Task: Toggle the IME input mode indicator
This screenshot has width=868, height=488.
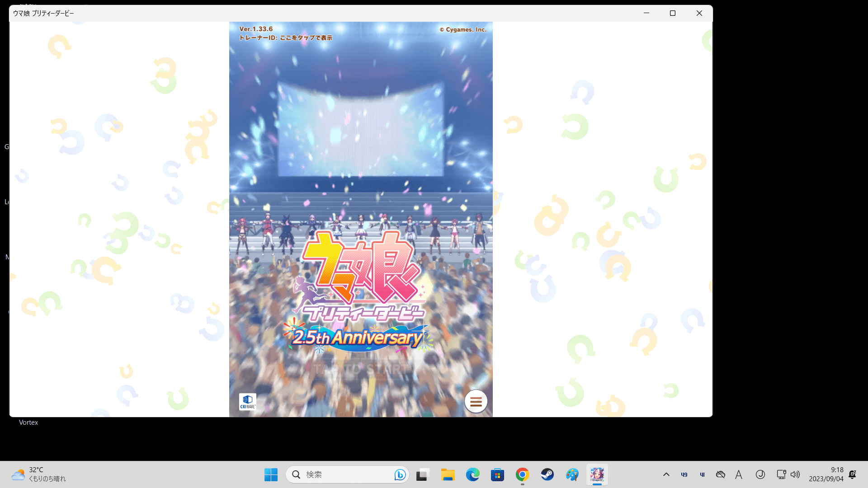Action: coord(739,474)
